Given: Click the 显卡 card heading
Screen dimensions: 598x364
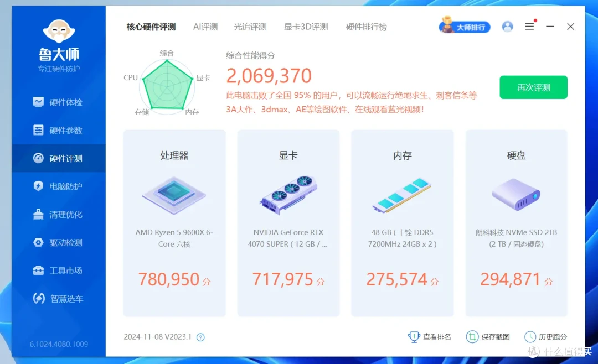Looking at the screenshot, I should [288, 155].
